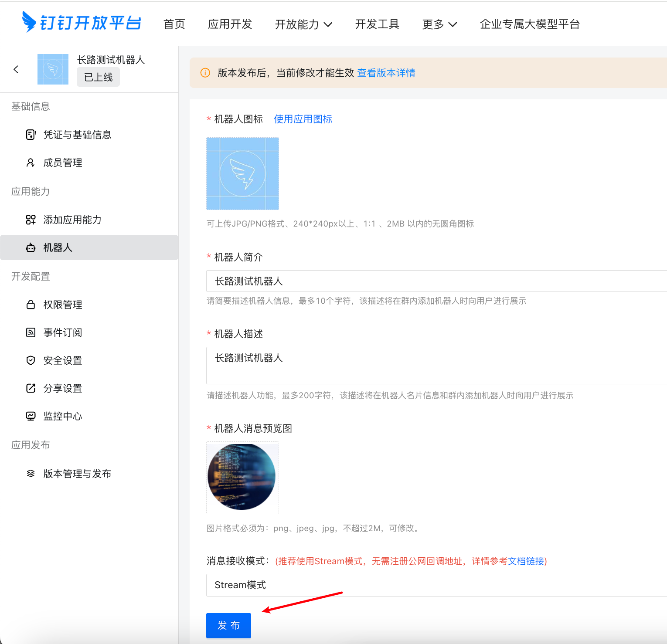
Task: Click the 分享设置 share icon
Action: click(x=31, y=388)
